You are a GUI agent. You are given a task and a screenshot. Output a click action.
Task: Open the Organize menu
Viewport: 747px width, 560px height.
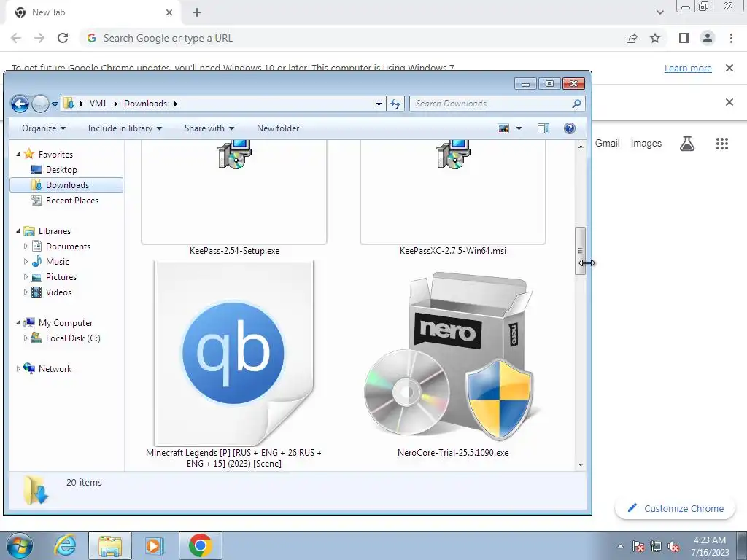tap(44, 128)
